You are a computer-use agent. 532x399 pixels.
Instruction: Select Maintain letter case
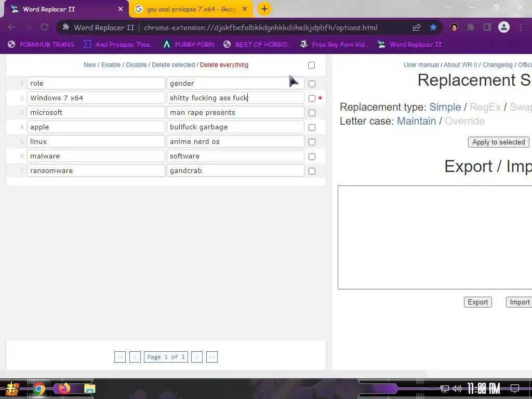pos(416,121)
